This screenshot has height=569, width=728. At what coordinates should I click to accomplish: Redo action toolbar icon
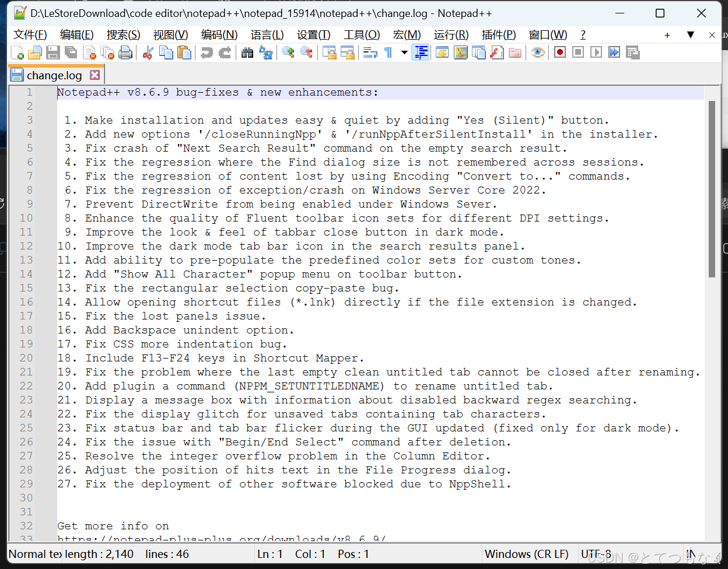pos(225,53)
